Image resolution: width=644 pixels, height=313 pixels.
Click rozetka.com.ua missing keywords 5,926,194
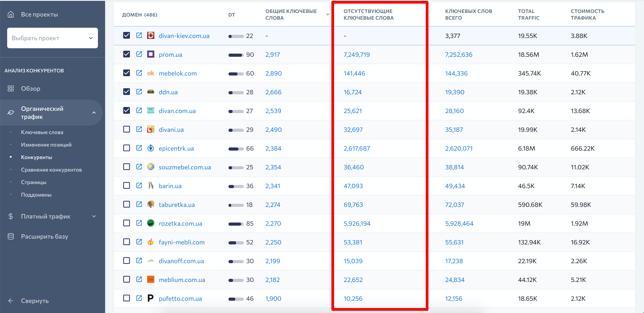pos(357,223)
